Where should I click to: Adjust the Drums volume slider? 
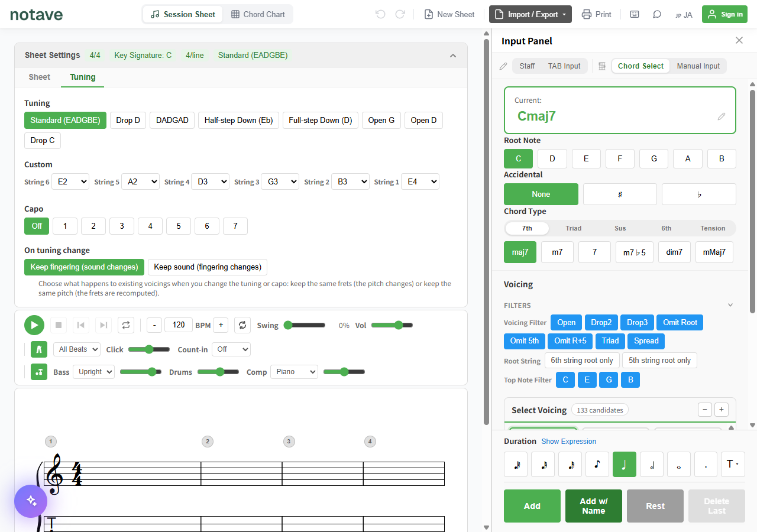click(x=218, y=372)
